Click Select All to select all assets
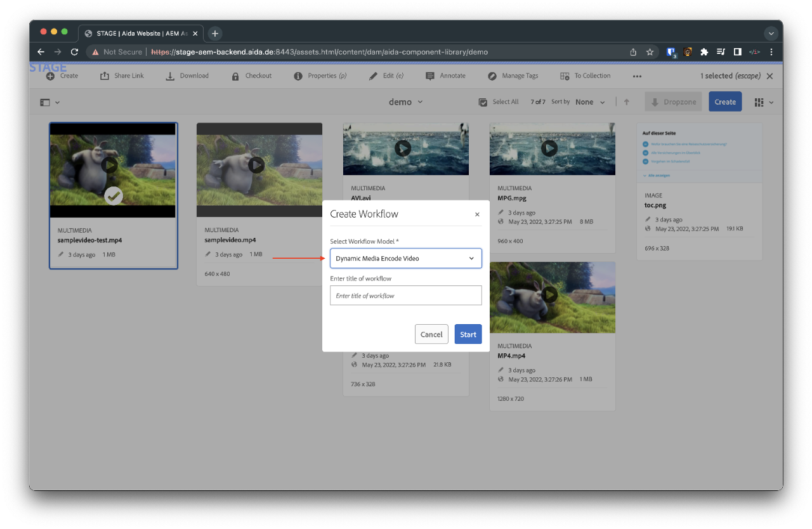This screenshot has height=529, width=812. 499,101
